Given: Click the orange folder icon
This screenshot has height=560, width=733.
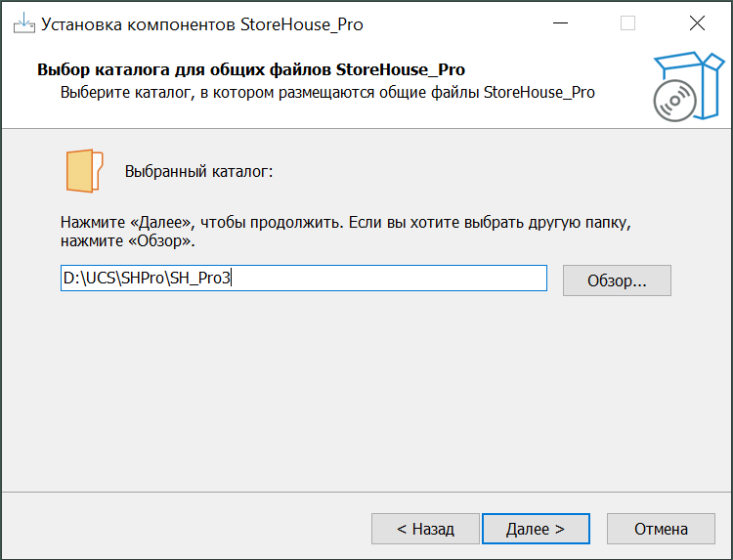Looking at the screenshot, I should pyautogui.click(x=84, y=171).
